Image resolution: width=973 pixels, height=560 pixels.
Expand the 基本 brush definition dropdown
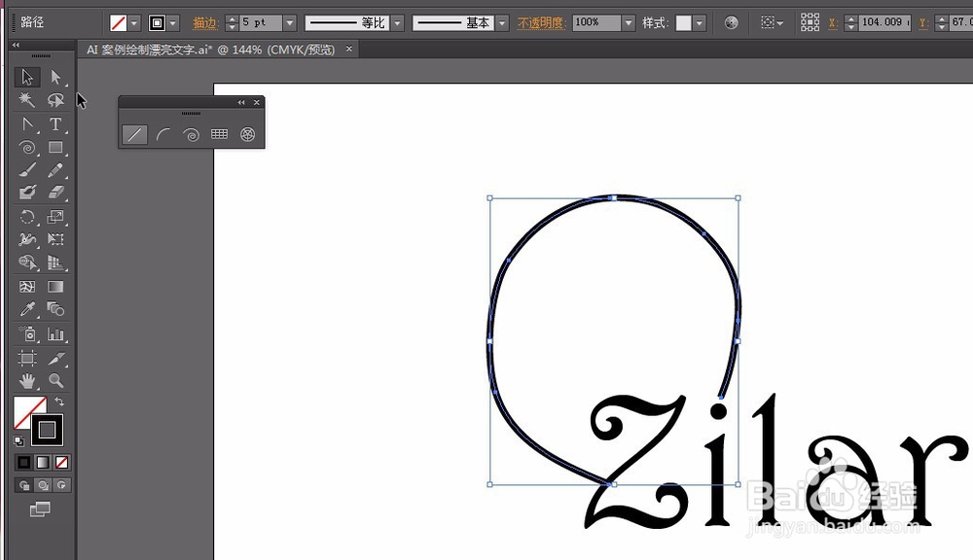(x=503, y=23)
